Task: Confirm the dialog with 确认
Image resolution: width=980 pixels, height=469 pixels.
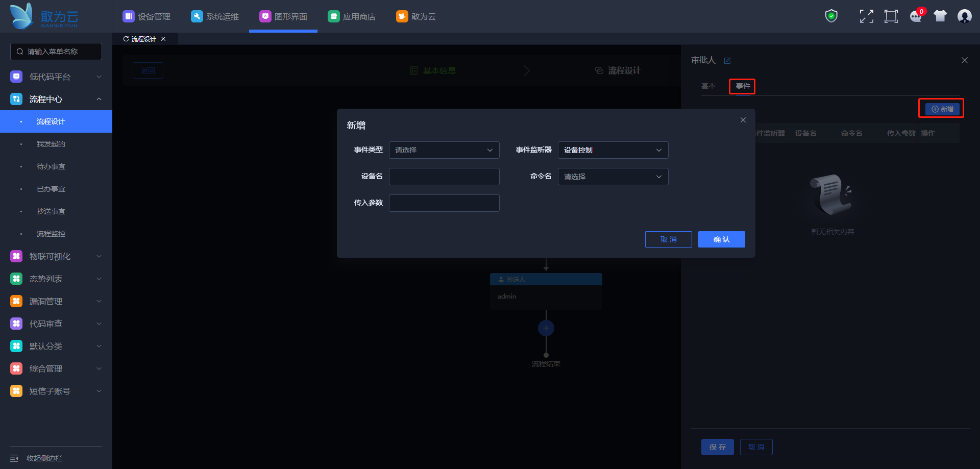Action: 722,239
